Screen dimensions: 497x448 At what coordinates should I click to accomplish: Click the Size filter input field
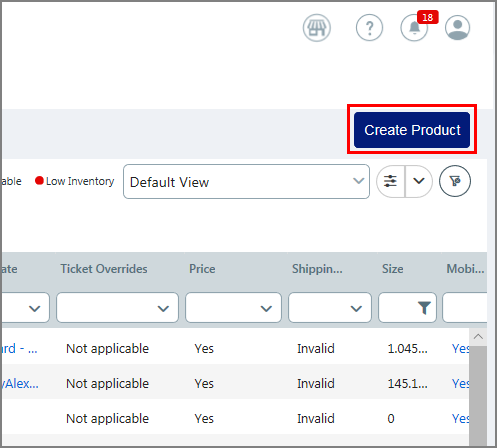tap(399, 308)
